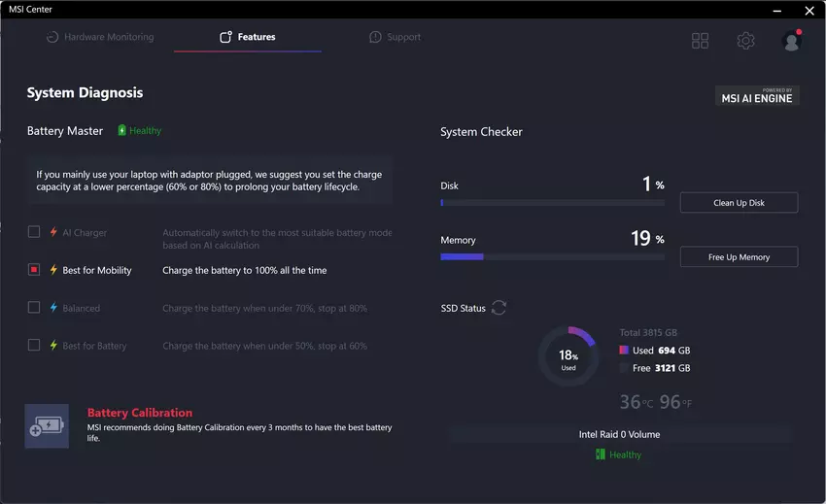
Task: Check the Best for Battery option
Action: coord(34,345)
